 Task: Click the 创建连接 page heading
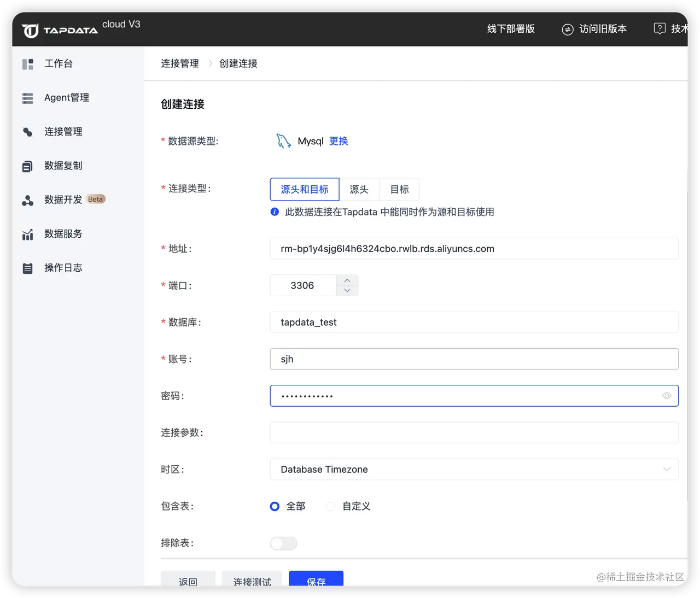click(x=183, y=104)
